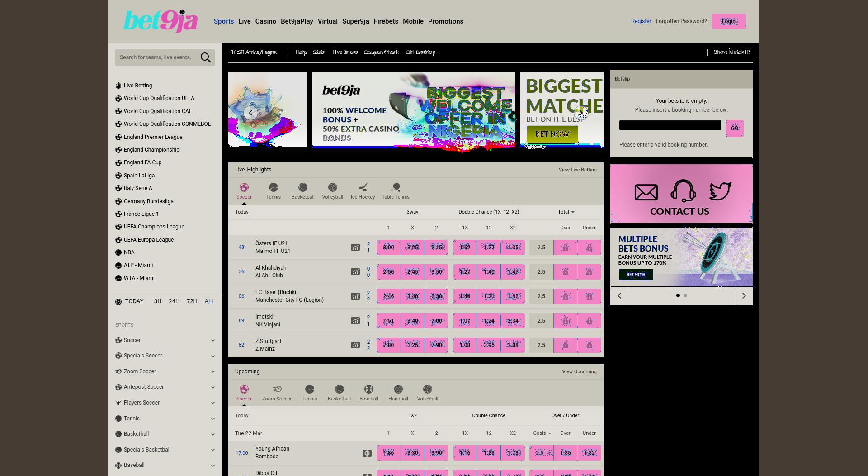Click GO booking number button

click(x=735, y=129)
